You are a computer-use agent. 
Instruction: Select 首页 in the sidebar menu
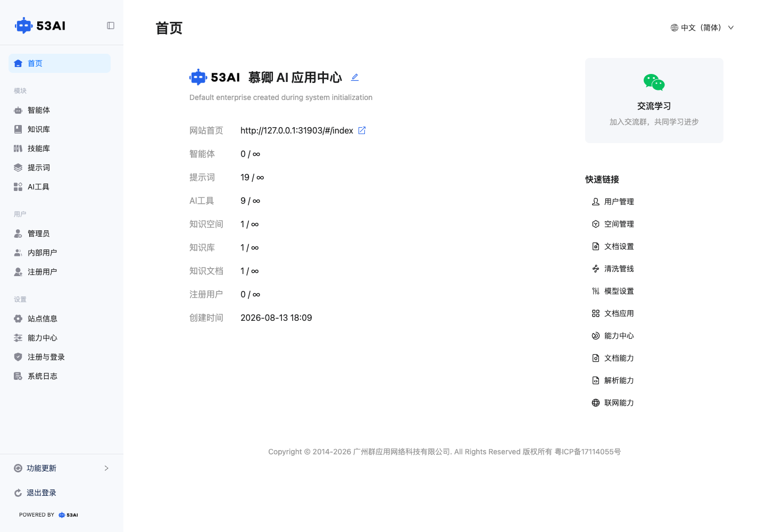pyautogui.click(x=60, y=63)
